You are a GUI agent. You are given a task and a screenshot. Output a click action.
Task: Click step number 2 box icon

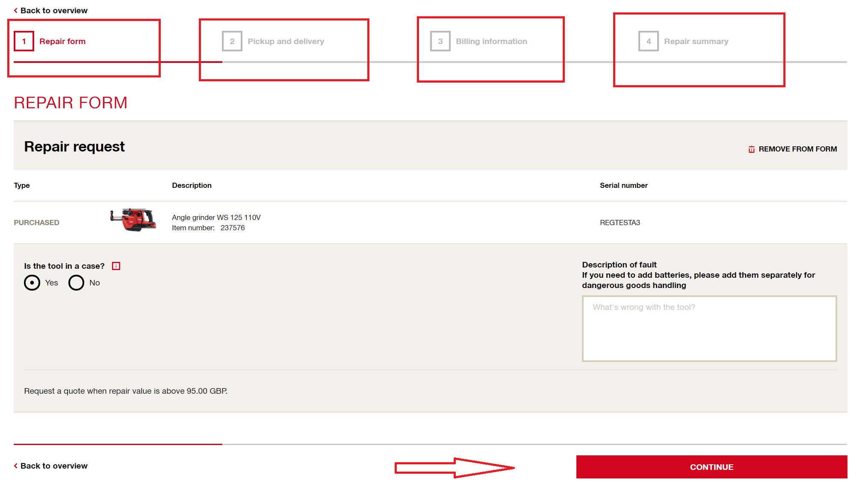pos(232,42)
